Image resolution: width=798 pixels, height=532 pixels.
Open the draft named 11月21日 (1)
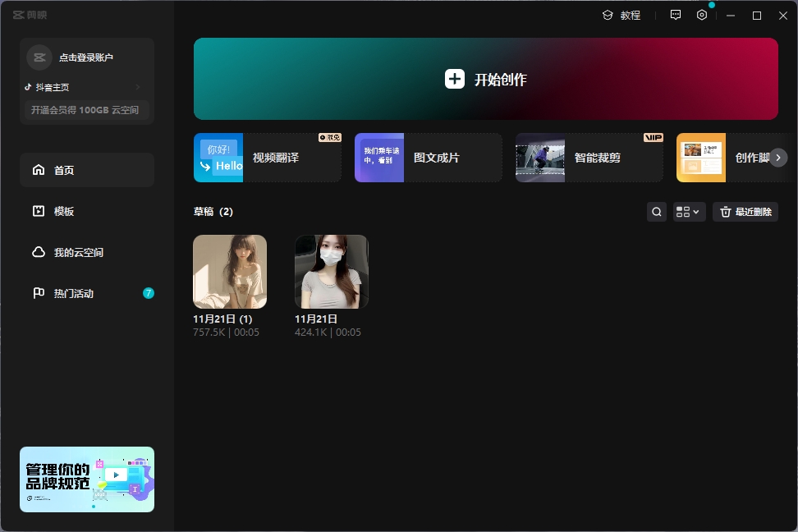click(230, 272)
